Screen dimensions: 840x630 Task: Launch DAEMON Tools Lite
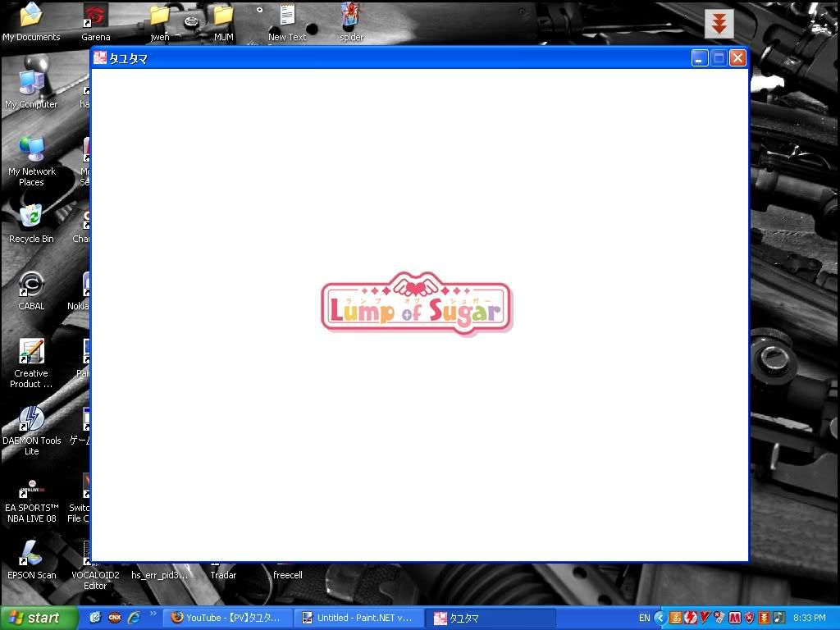(x=31, y=430)
